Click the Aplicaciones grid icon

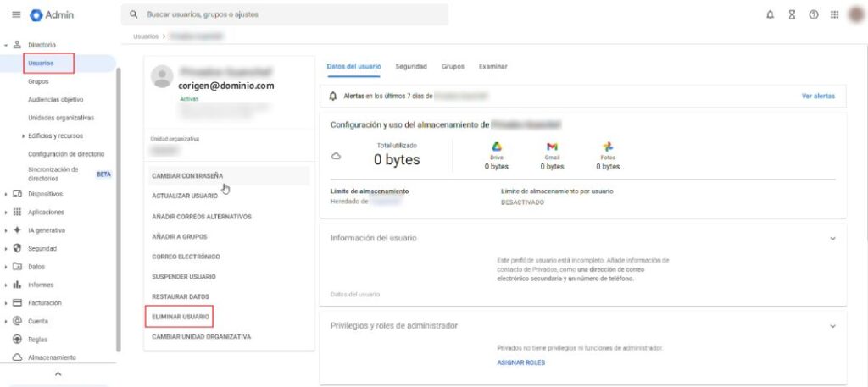17,213
